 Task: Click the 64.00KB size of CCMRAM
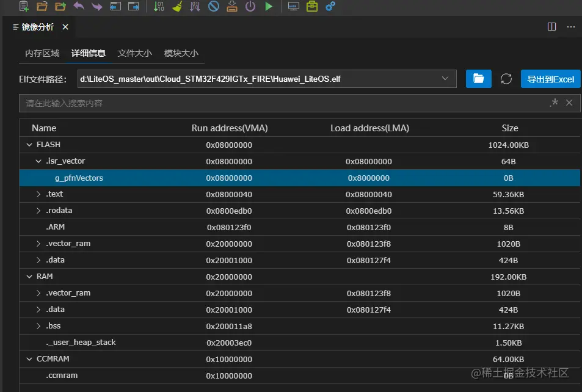[509, 359]
